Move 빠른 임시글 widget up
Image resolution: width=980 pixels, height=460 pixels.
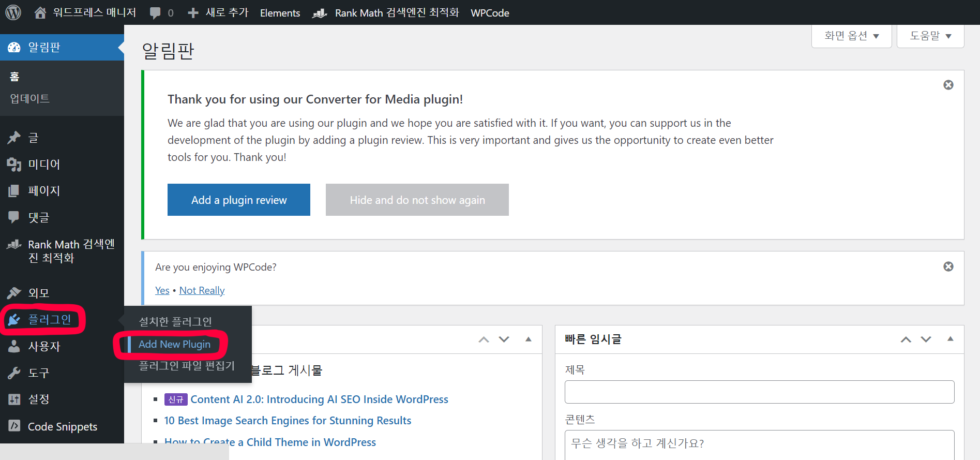tap(906, 339)
